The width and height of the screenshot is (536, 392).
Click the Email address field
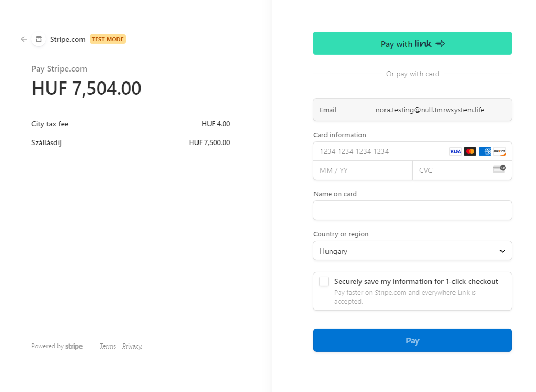click(x=429, y=110)
